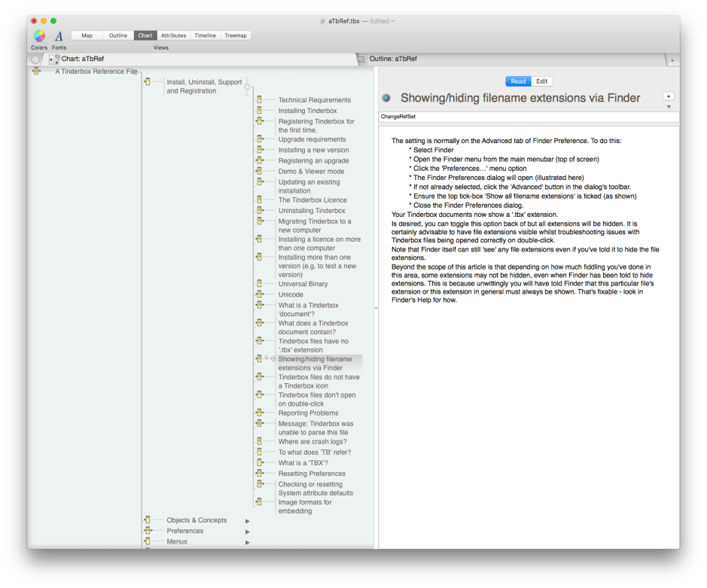The width and height of the screenshot is (707, 588).
Task: Click the round button left of Chart tab
Action: pos(35,59)
